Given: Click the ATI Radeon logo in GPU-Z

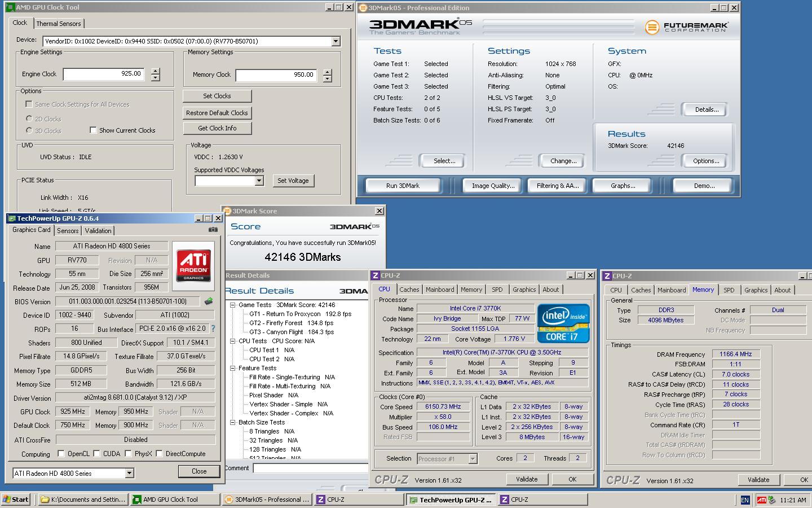Looking at the screenshot, I should pyautogui.click(x=193, y=266).
